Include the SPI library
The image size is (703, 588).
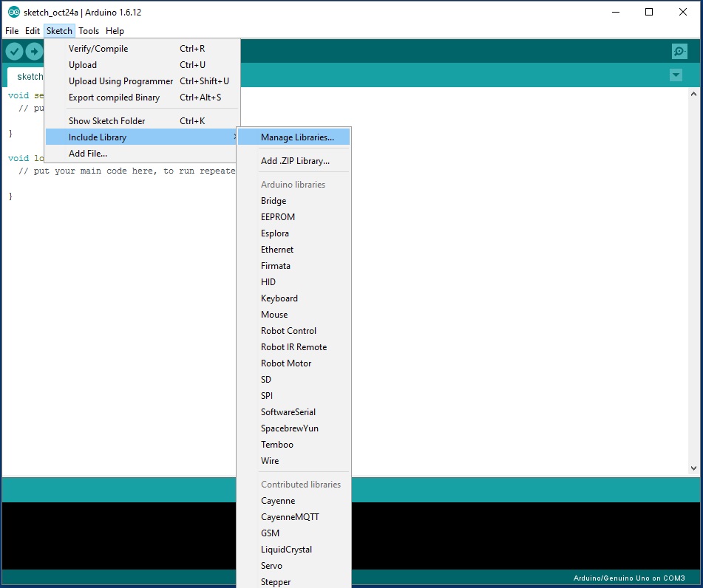293,396
